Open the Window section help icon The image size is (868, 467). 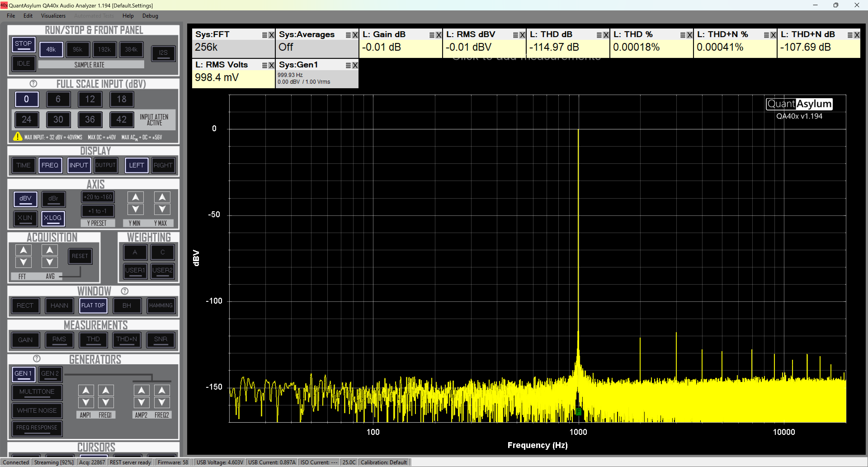[125, 291]
